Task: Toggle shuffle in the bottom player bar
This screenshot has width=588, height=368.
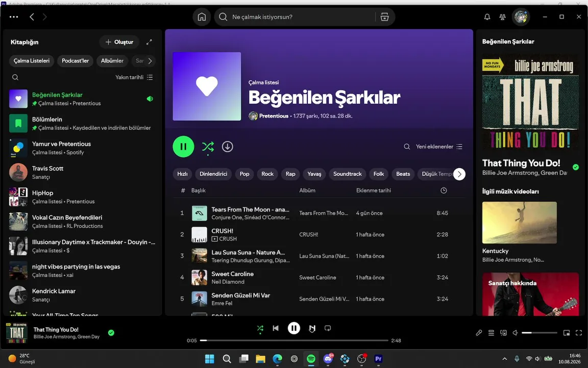Action: click(260, 329)
